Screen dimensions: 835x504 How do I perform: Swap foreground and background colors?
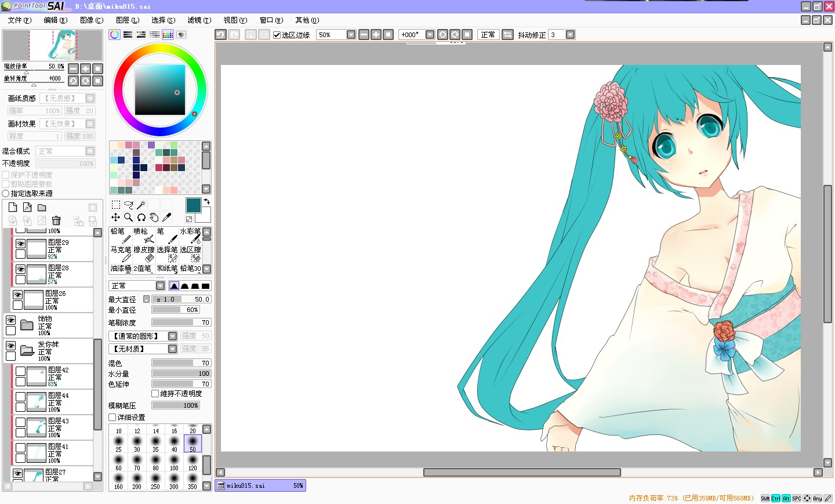206,202
